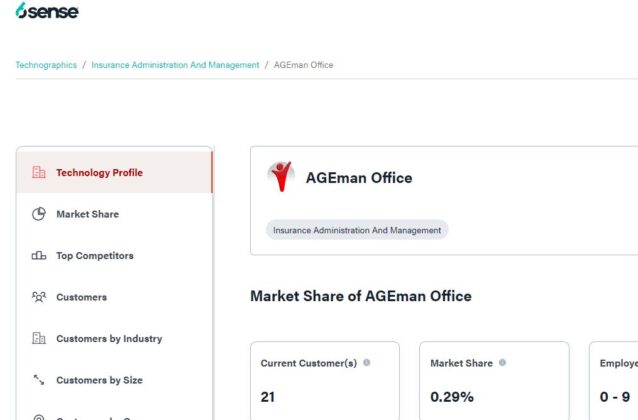Show info tooltip for Market Share card
The width and height of the screenshot is (638, 420).
point(503,362)
